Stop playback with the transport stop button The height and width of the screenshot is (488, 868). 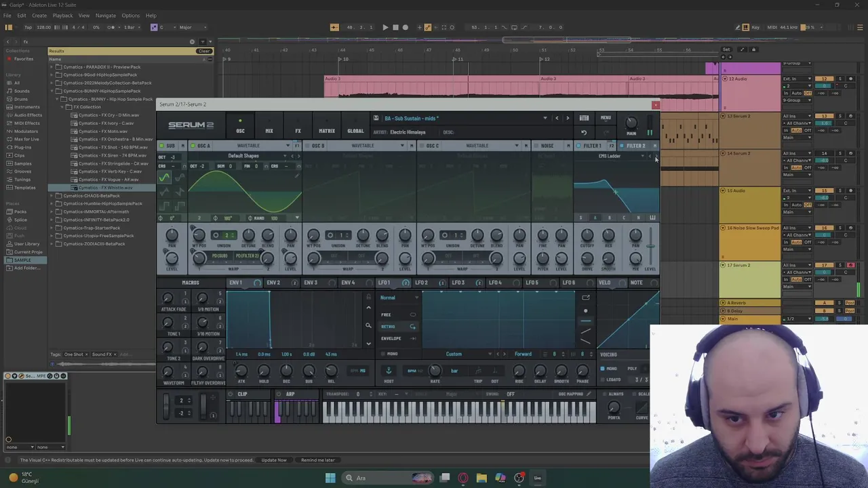(x=395, y=27)
